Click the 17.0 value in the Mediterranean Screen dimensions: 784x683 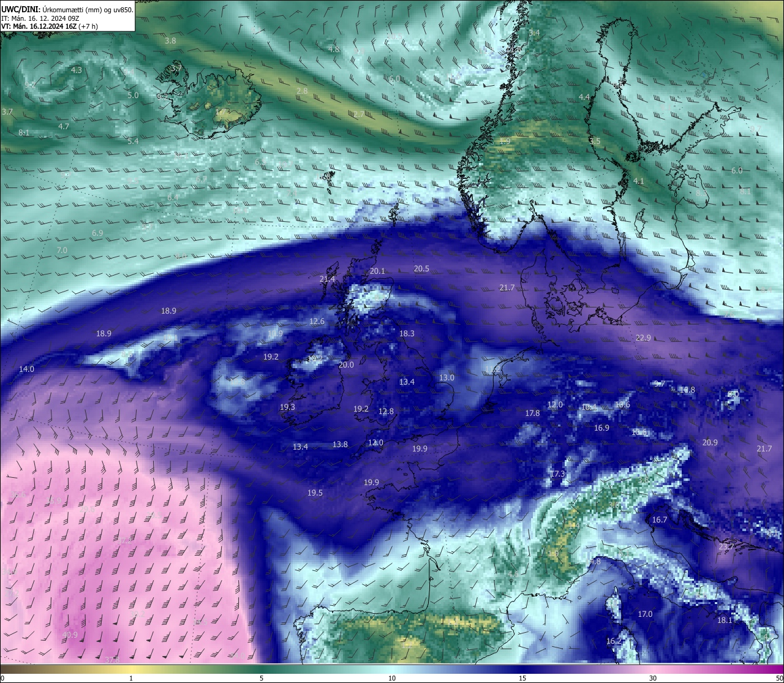[645, 614]
